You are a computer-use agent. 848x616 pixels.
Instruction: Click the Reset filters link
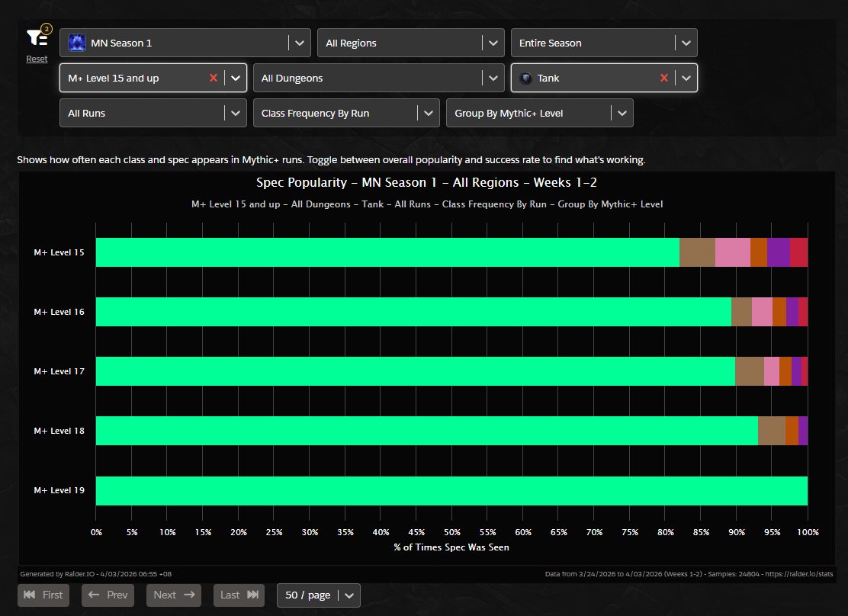click(37, 59)
